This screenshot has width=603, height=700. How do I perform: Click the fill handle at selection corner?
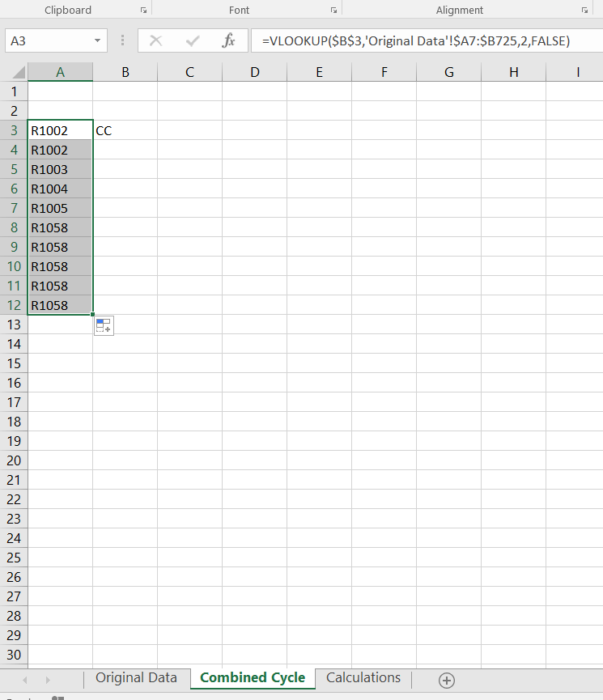(x=92, y=314)
